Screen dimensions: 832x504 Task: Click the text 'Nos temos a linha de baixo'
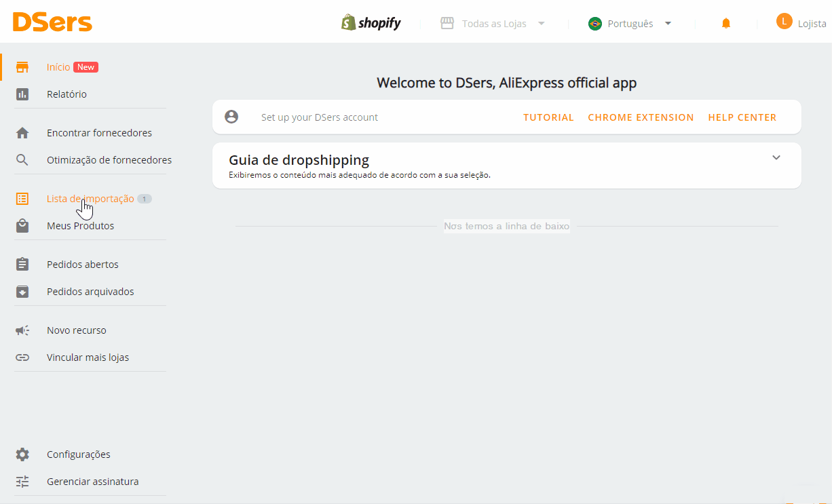point(507,226)
